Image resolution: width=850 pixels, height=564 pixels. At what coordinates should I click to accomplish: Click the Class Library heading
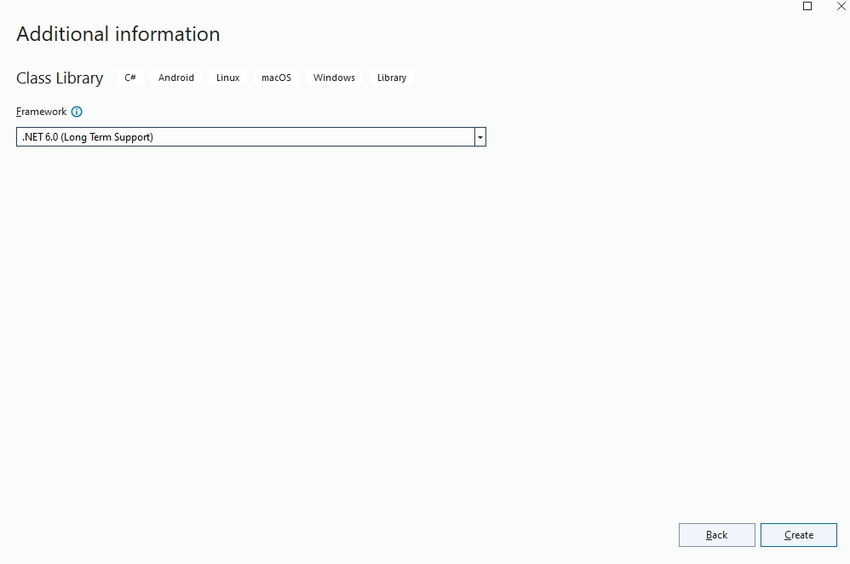[60, 78]
